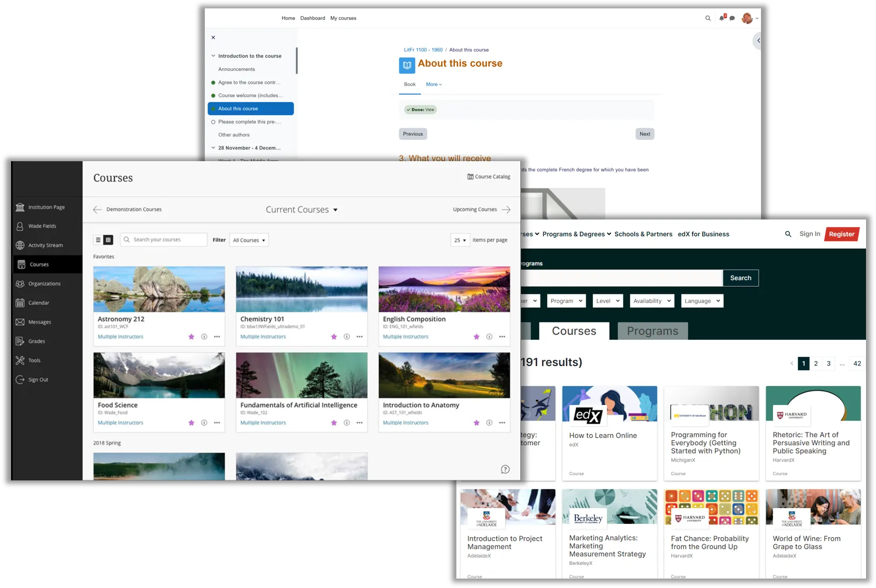The image size is (876, 588).
Task: Open more options for Chemistry 101
Action: (x=360, y=337)
